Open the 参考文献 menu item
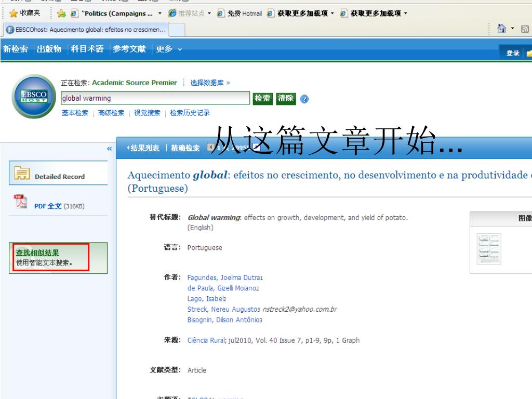This screenshot has width=532, height=399. point(129,49)
